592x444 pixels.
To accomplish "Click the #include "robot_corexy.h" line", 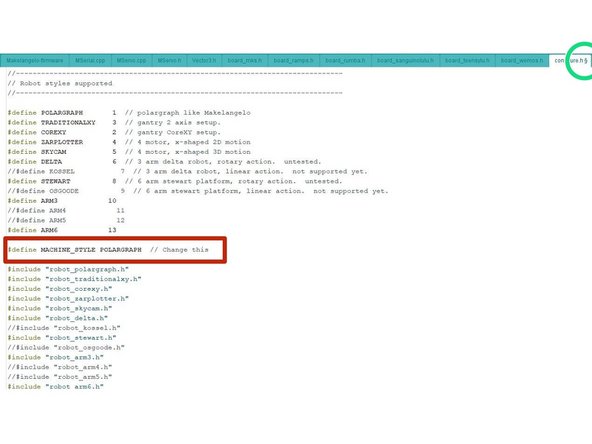I will point(60,289).
